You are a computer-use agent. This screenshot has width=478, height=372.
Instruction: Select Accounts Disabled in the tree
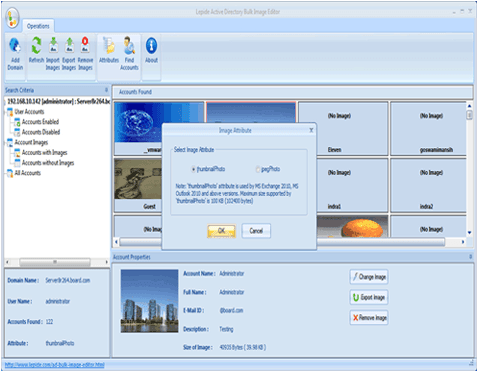(41, 132)
